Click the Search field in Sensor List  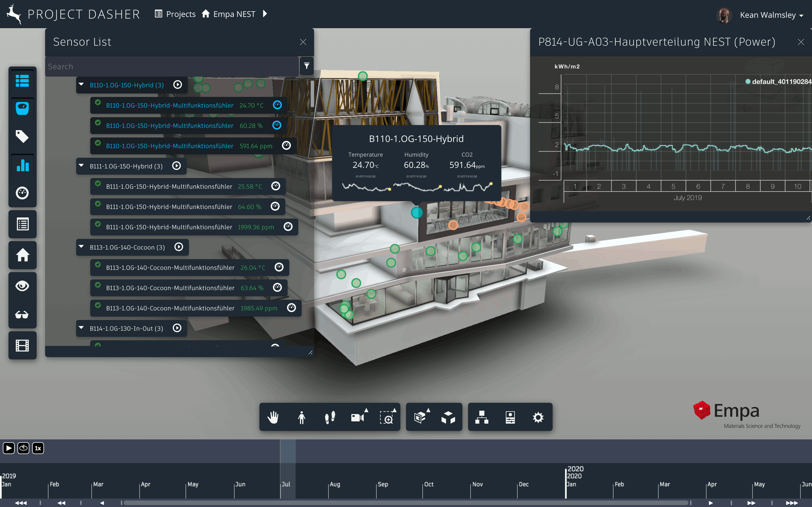click(x=171, y=66)
